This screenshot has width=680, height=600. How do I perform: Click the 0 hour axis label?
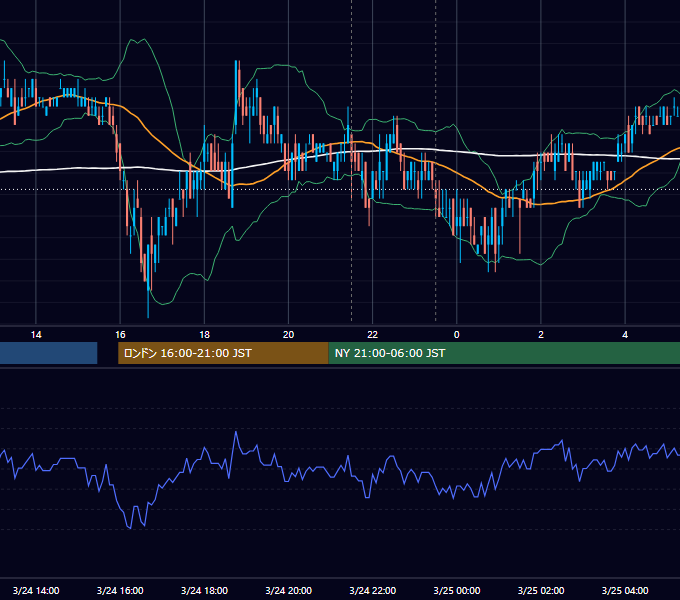click(x=456, y=335)
